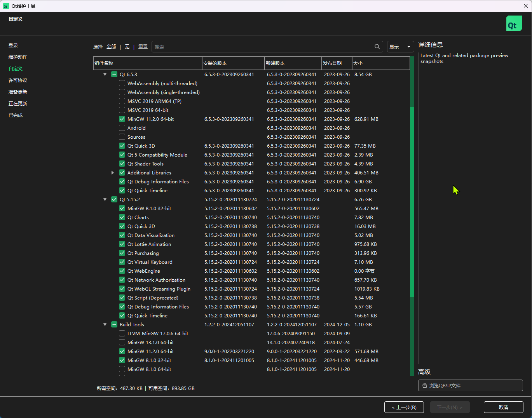Check WebAssembly (single-threaded) box
The height and width of the screenshot is (418, 532).
122,92
